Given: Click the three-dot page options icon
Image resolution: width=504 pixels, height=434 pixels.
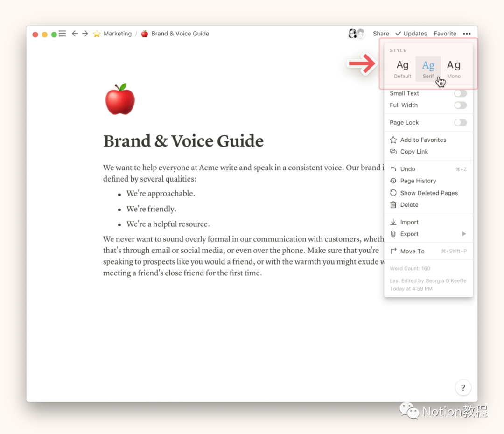Looking at the screenshot, I should [467, 34].
